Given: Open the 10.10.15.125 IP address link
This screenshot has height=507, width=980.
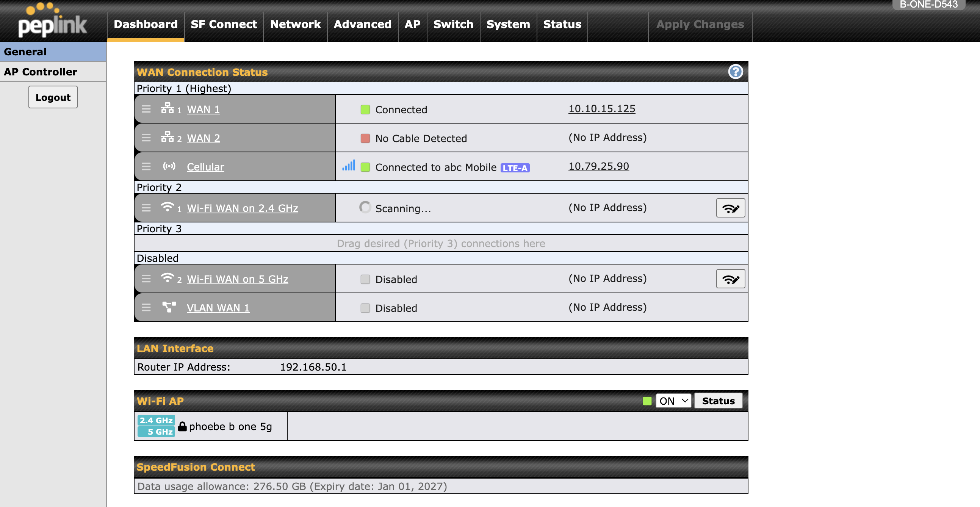Looking at the screenshot, I should [601, 109].
